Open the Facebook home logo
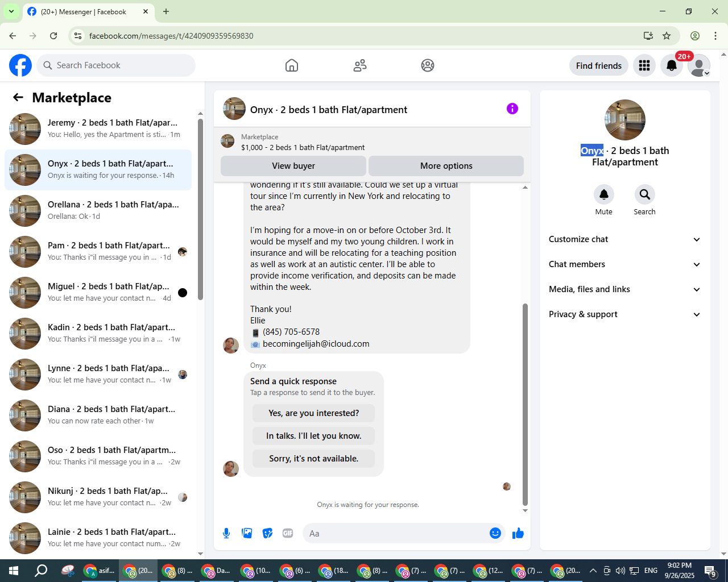This screenshot has width=728, height=582. [20, 65]
